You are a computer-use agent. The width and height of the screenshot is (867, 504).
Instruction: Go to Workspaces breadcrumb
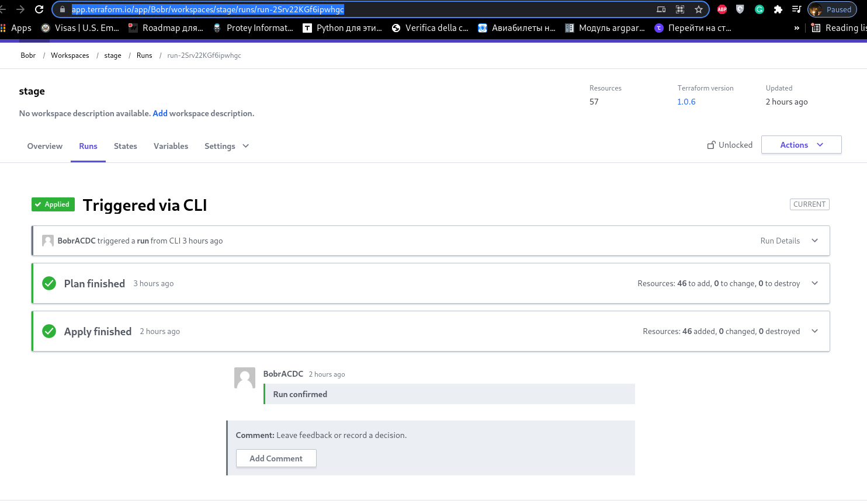coord(70,55)
